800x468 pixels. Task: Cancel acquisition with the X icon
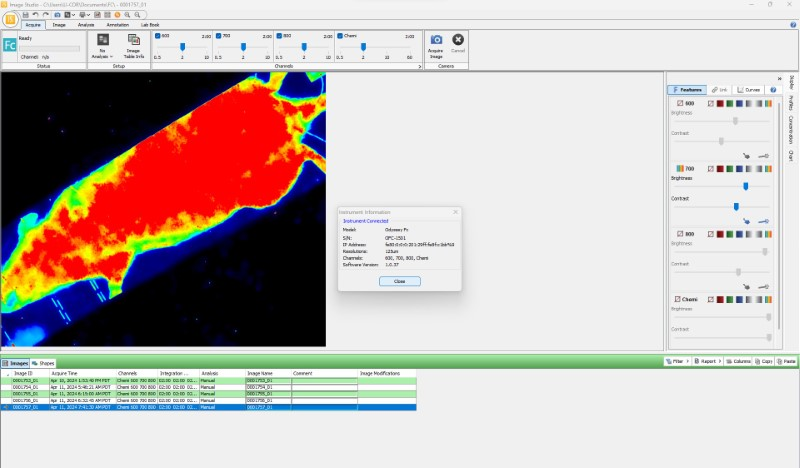click(x=458, y=43)
